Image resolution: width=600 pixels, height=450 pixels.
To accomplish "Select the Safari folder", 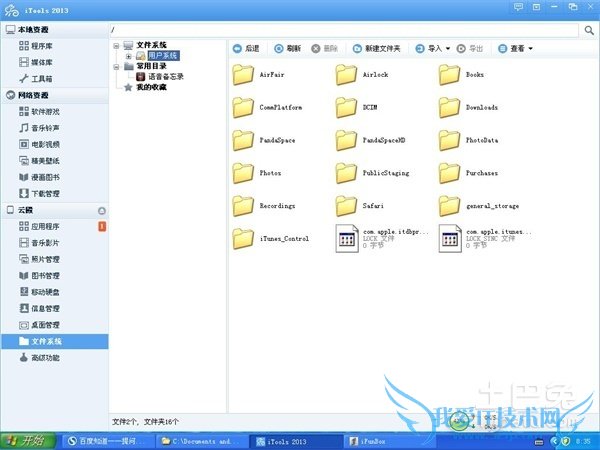I will coord(360,206).
